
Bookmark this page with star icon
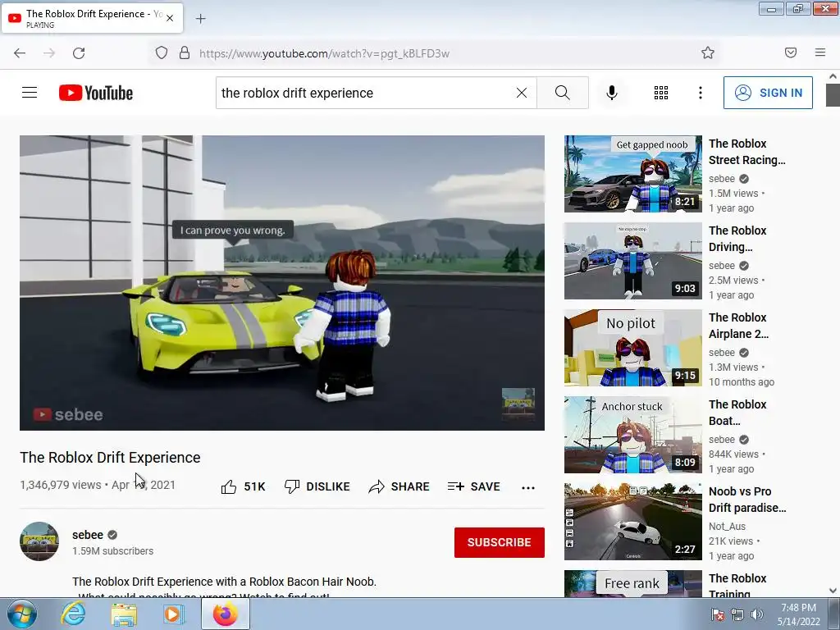point(708,52)
